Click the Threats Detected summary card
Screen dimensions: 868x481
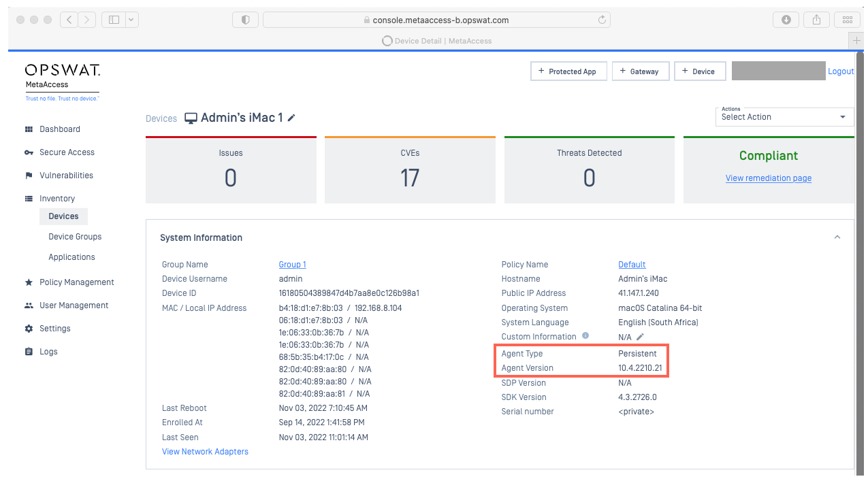click(x=590, y=169)
